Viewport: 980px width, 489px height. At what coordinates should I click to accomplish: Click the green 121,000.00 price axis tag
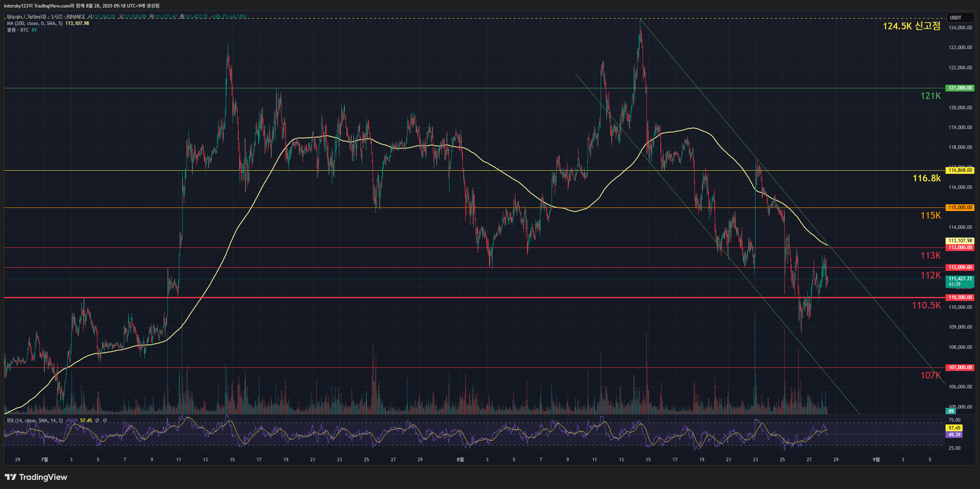click(960, 88)
